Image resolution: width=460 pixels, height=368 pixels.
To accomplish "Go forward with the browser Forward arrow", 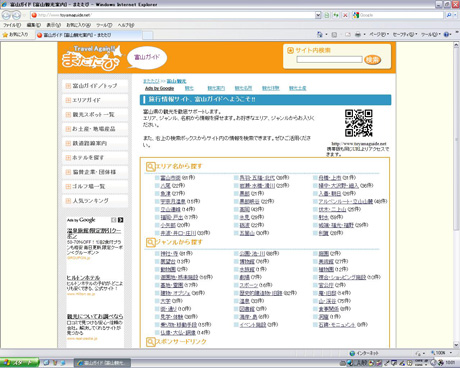I will [x=16, y=15].
